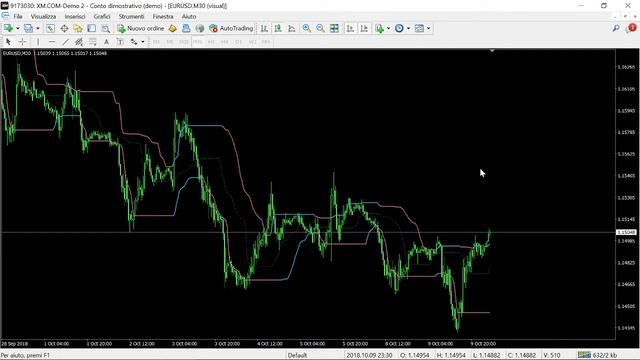
Task: Open the Inserisci menu
Action: [75, 16]
